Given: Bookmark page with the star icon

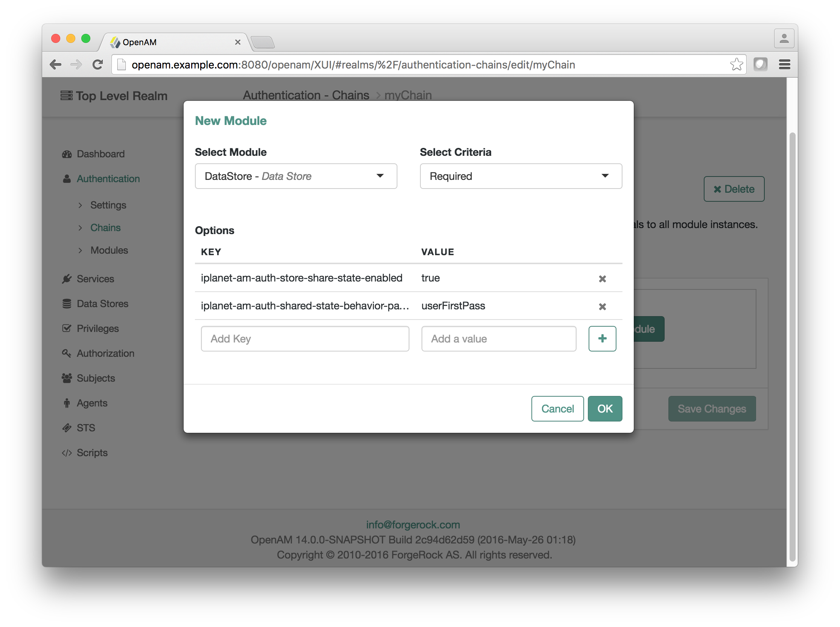Looking at the screenshot, I should (x=736, y=64).
